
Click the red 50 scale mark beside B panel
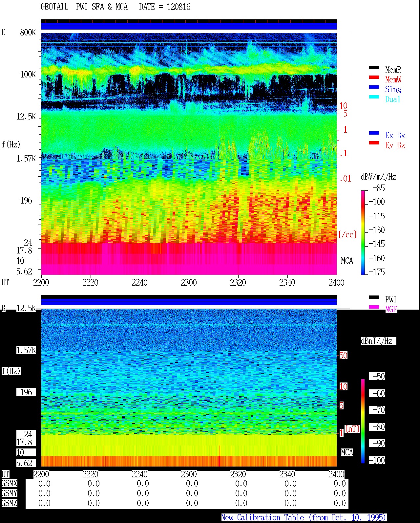click(x=343, y=355)
